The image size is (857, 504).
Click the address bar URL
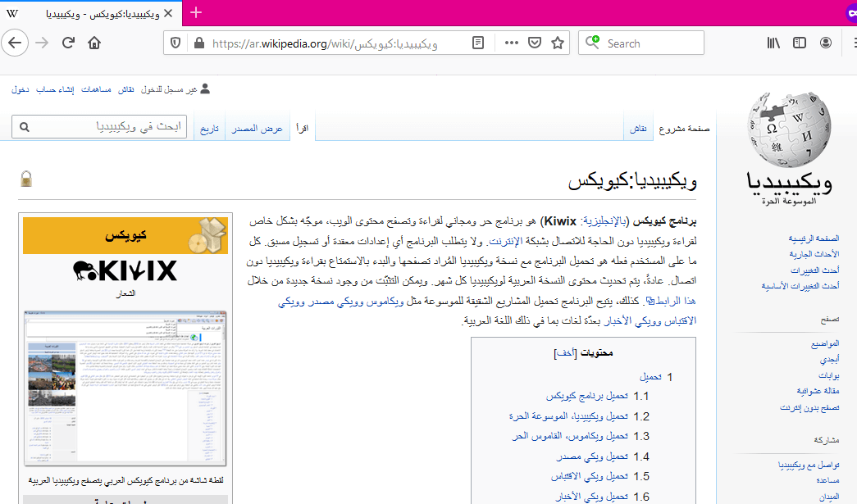pyautogui.click(x=325, y=43)
